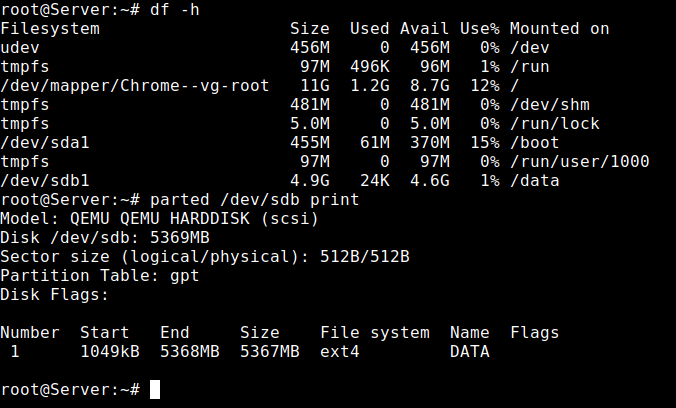Click the 'Mounted on' column header

tap(560, 29)
